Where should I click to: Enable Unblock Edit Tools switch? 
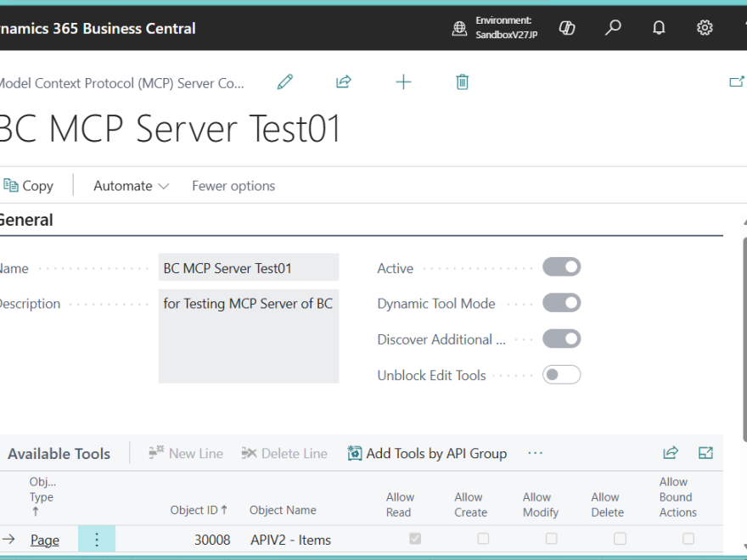[x=561, y=374]
